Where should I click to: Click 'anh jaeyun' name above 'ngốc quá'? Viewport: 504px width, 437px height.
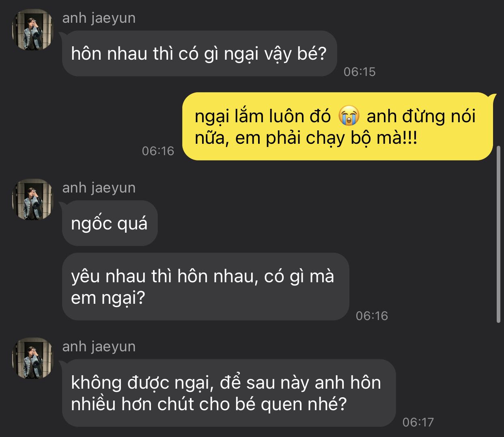tap(99, 188)
